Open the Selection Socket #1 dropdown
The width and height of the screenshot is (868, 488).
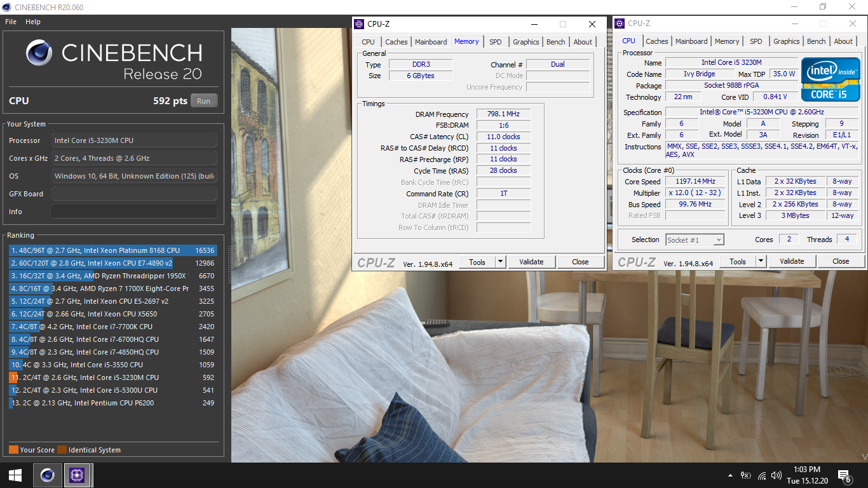695,240
